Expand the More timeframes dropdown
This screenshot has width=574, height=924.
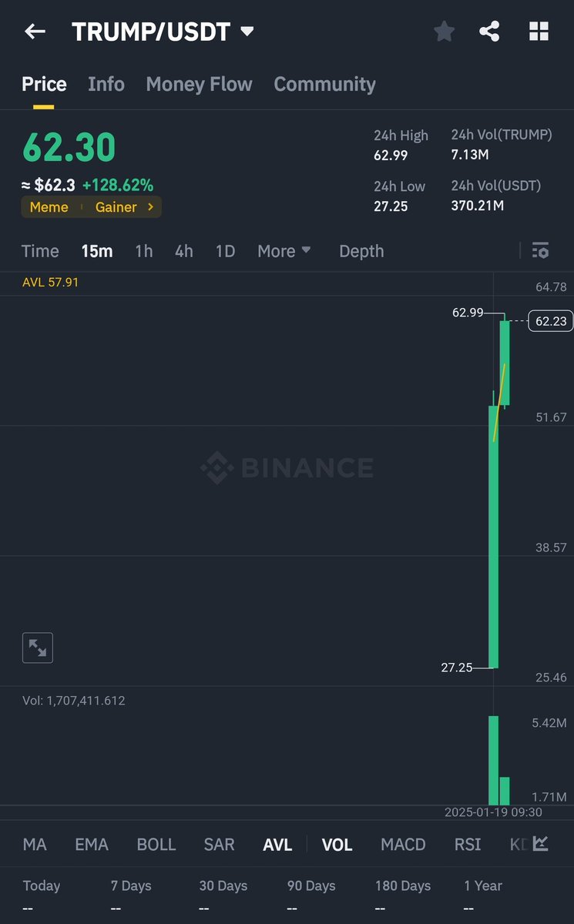pyautogui.click(x=284, y=251)
